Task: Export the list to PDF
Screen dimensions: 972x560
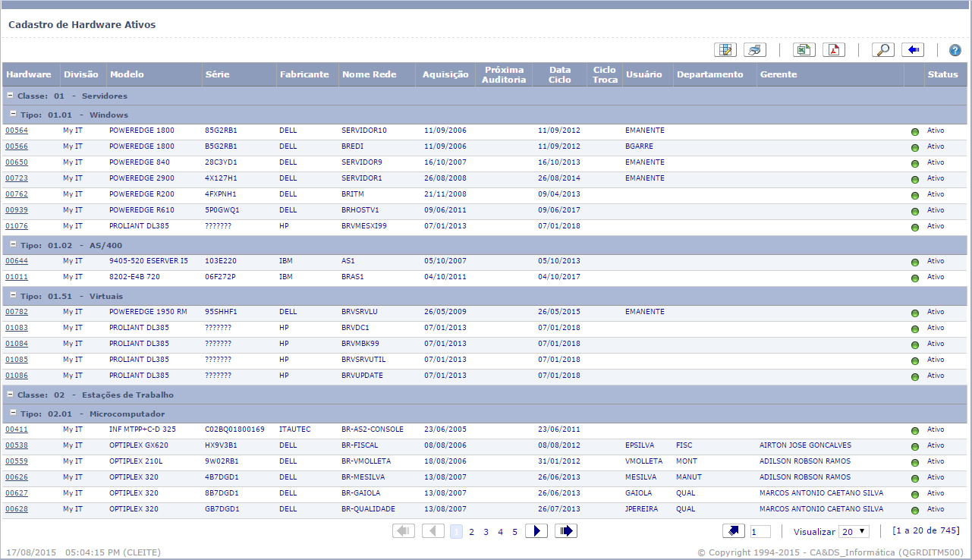Action: pos(834,50)
